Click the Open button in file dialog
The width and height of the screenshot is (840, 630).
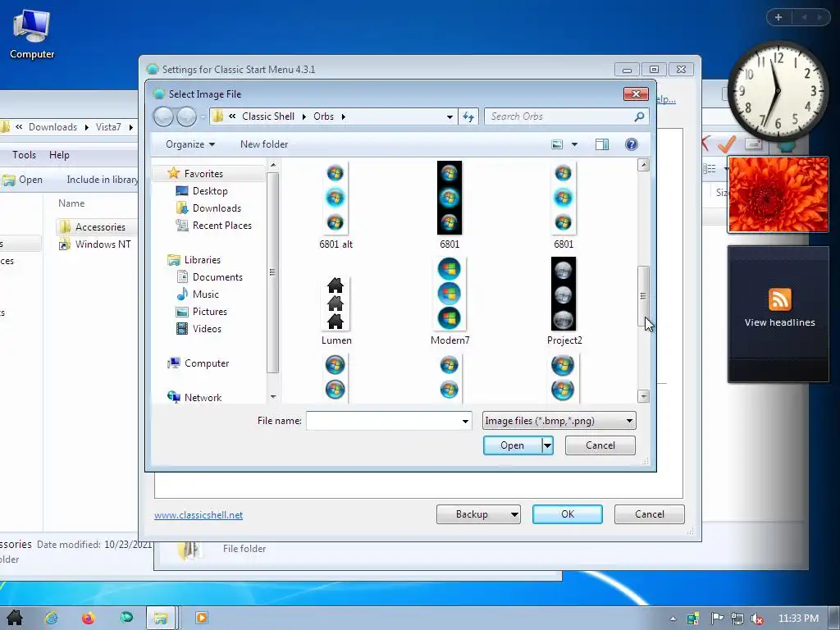[x=512, y=445]
